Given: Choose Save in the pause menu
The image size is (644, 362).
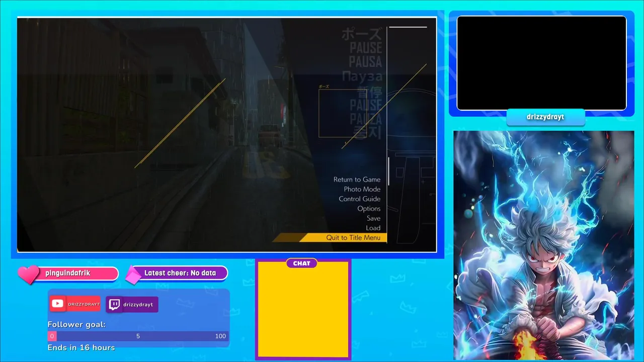Looking at the screenshot, I should pyautogui.click(x=373, y=218).
